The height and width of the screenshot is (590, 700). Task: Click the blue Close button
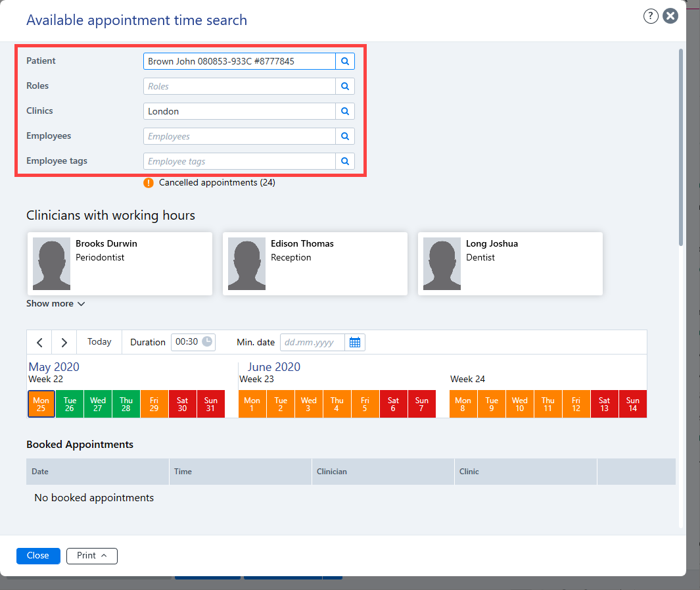pyautogui.click(x=38, y=556)
